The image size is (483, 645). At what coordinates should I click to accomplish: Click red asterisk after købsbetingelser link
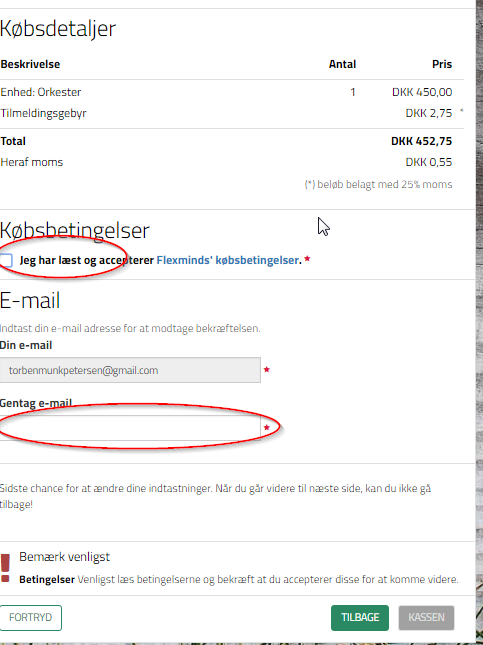tap(307, 259)
